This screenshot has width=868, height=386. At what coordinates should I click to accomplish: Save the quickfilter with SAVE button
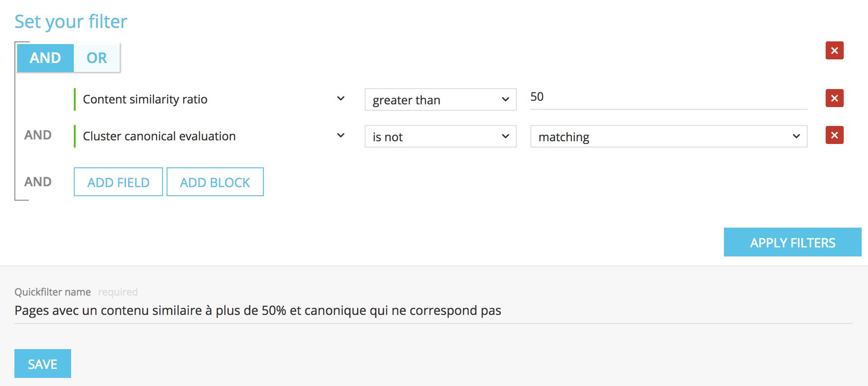pyautogui.click(x=43, y=364)
